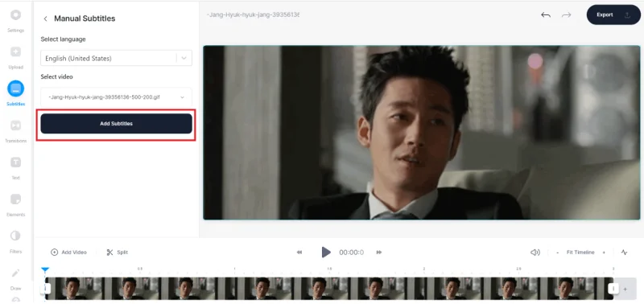Image resolution: width=644 pixels, height=304 pixels.
Task: Expand the Select video dropdown
Action: [x=116, y=97]
